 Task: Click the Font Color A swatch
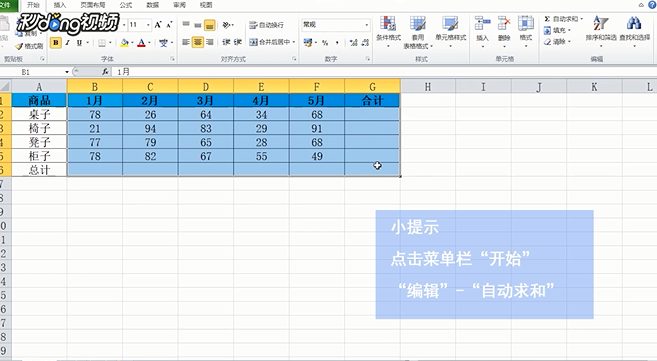click(142, 43)
